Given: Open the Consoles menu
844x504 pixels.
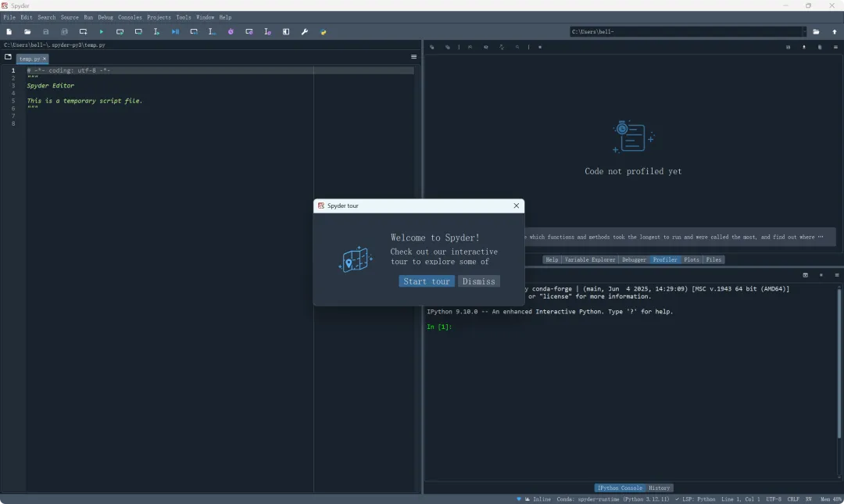Looking at the screenshot, I should pyautogui.click(x=131, y=17).
